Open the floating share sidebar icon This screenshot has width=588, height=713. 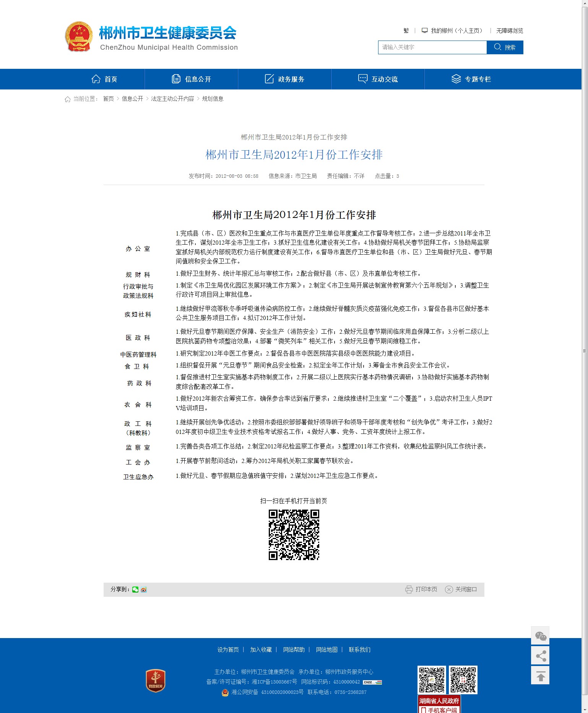540,655
